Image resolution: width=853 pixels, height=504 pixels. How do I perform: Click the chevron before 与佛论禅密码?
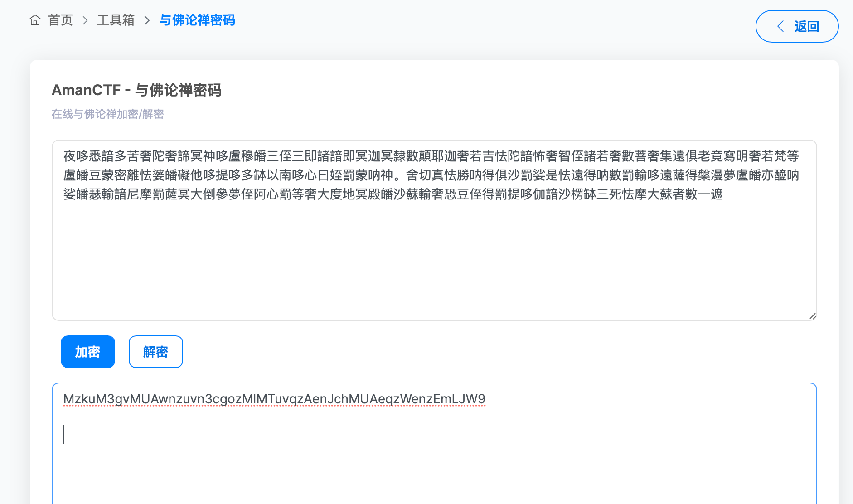click(146, 20)
